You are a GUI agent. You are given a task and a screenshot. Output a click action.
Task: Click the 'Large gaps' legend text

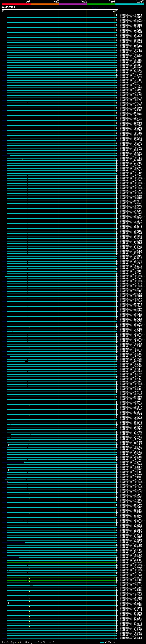tap(10, 642)
